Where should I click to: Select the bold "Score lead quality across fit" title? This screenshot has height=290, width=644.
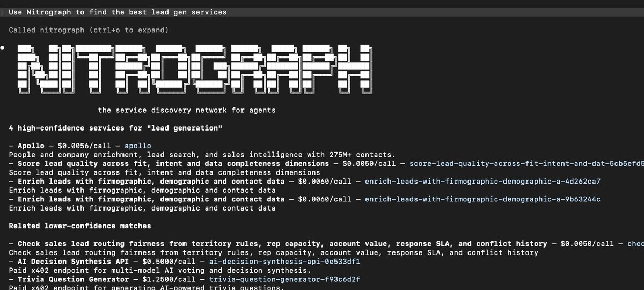coord(173,163)
